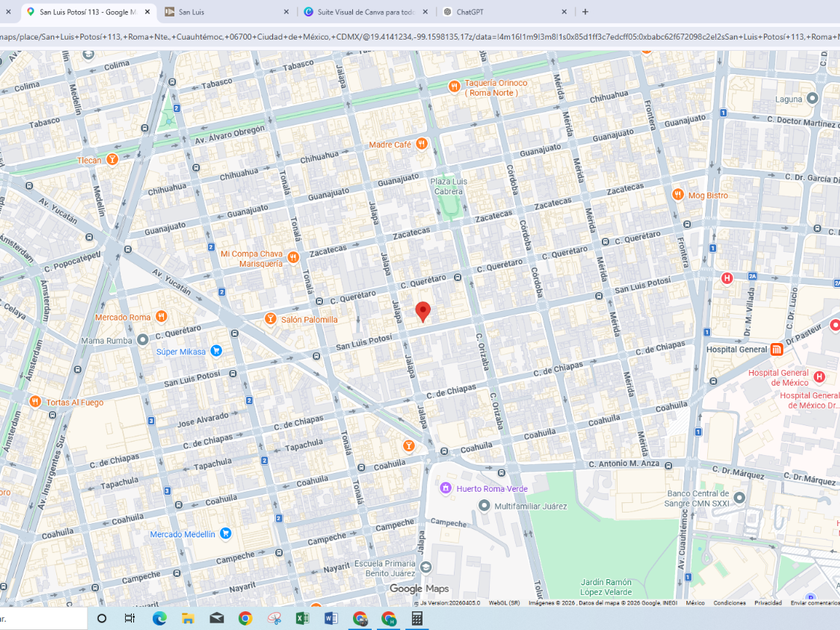Open the Tlecan bar marker
The width and height of the screenshot is (840, 630).
pos(112,159)
